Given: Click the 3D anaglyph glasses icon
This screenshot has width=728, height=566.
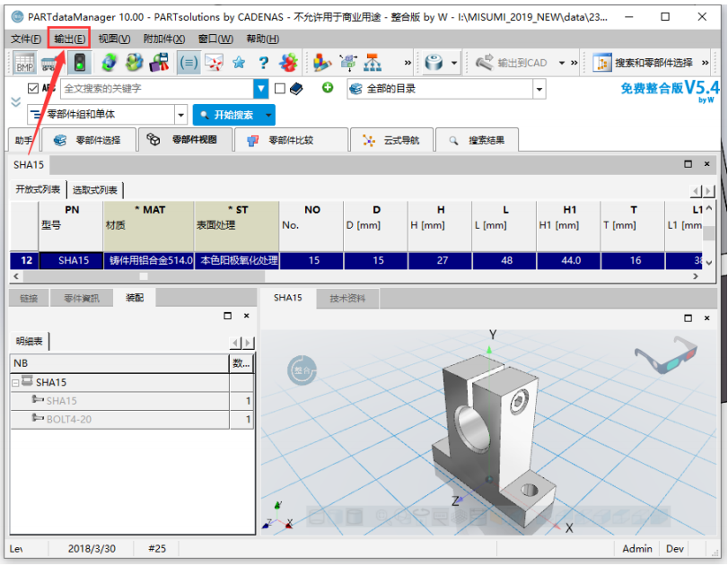Looking at the screenshot, I should click(665, 357).
